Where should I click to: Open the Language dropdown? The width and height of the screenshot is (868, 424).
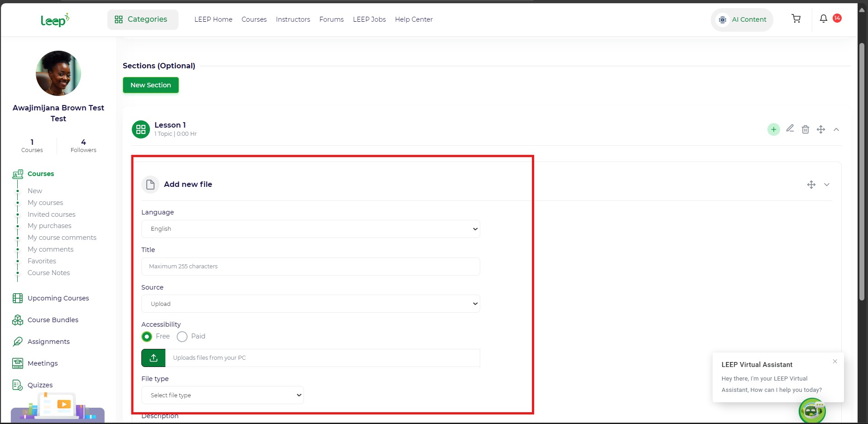310,229
